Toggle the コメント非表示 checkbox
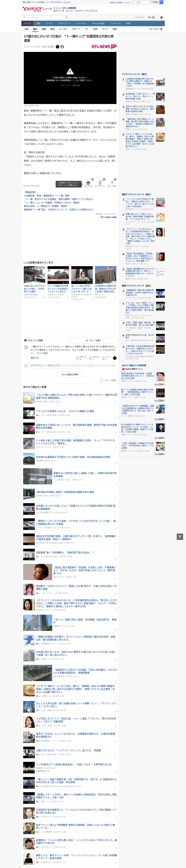This screenshot has height=868, width=186. click(102, 380)
